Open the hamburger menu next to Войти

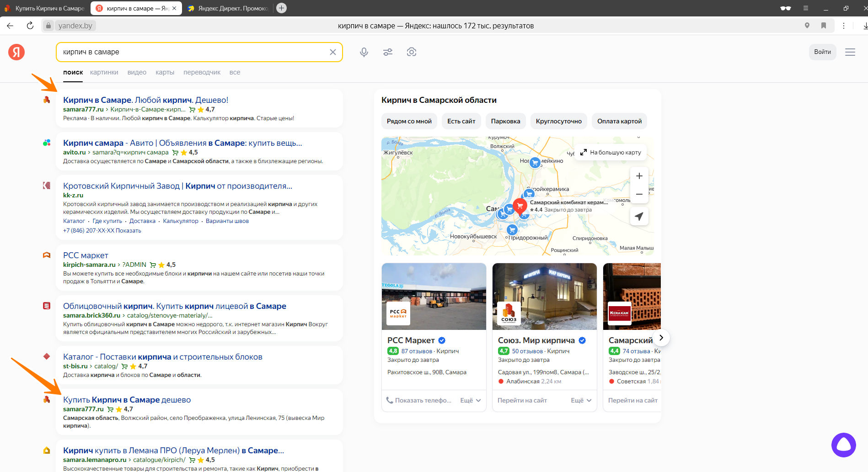(850, 52)
